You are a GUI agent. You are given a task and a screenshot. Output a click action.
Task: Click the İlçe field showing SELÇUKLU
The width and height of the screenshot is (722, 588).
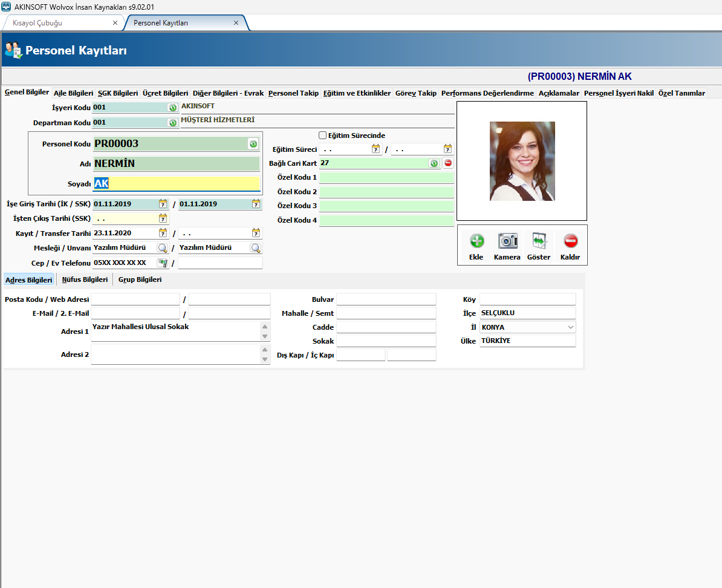[x=528, y=313]
